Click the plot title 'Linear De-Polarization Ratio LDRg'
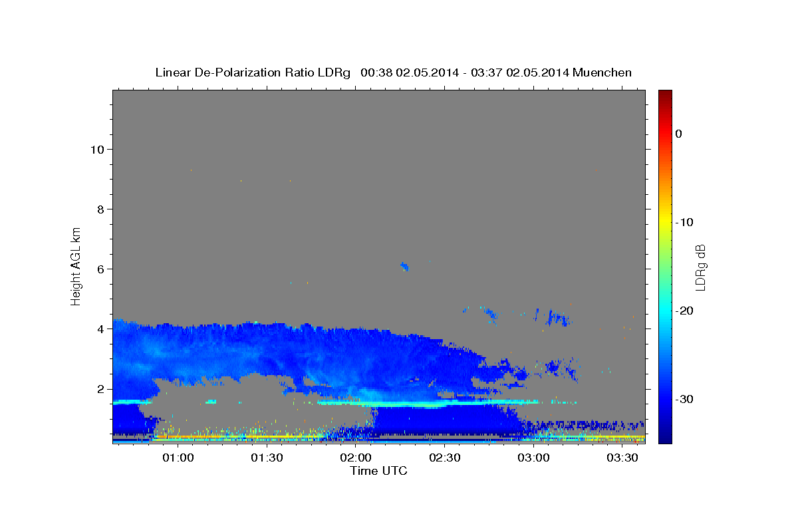 pos(253,72)
